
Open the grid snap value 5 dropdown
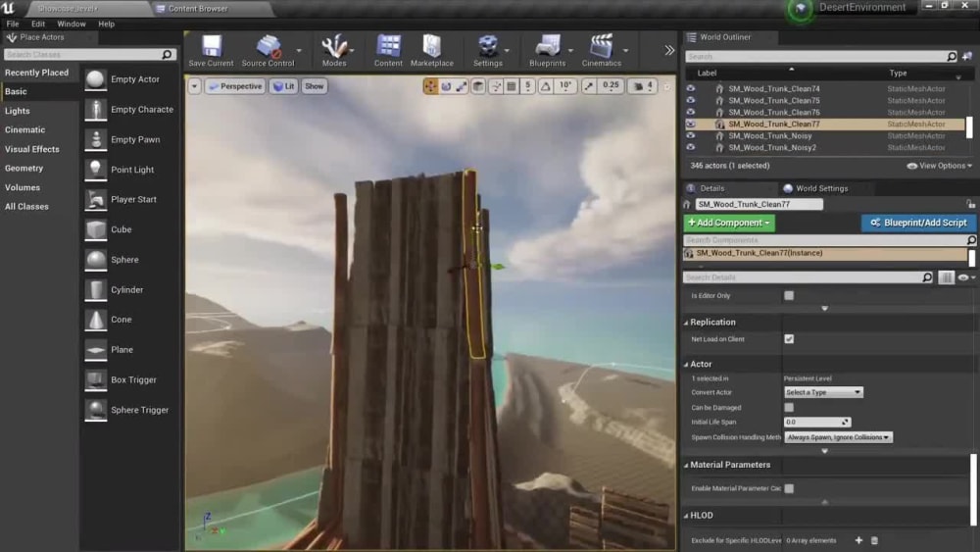528,86
